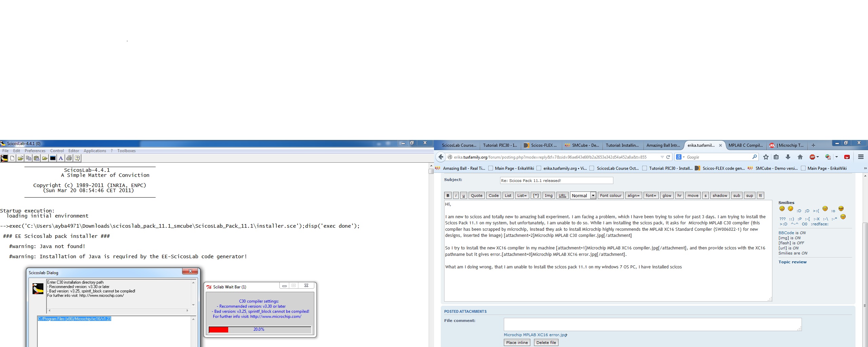Open the Firefox downloads arrow icon
The image size is (868, 347).
tap(788, 157)
